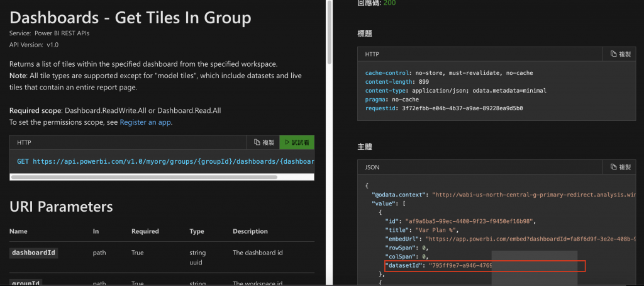Click the URI Parameters heading
The image size is (644, 286).
pos(61,207)
